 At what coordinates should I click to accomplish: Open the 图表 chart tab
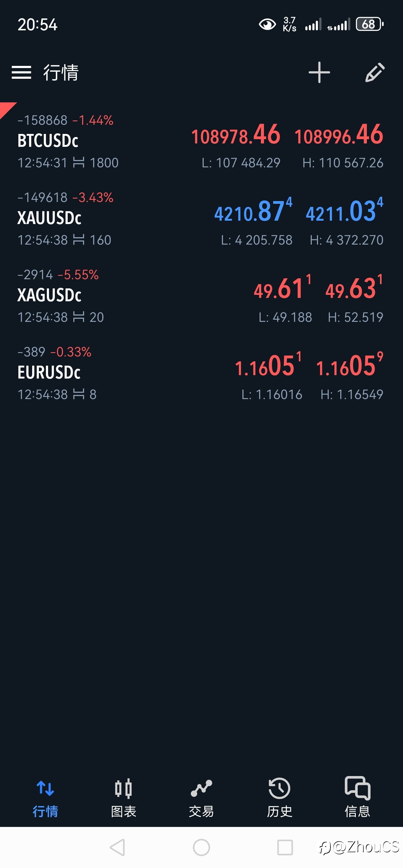click(123, 797)
